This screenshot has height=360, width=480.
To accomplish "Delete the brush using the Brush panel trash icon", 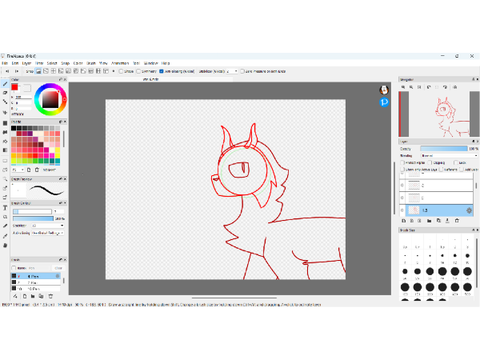I will (x=51, y=296).
